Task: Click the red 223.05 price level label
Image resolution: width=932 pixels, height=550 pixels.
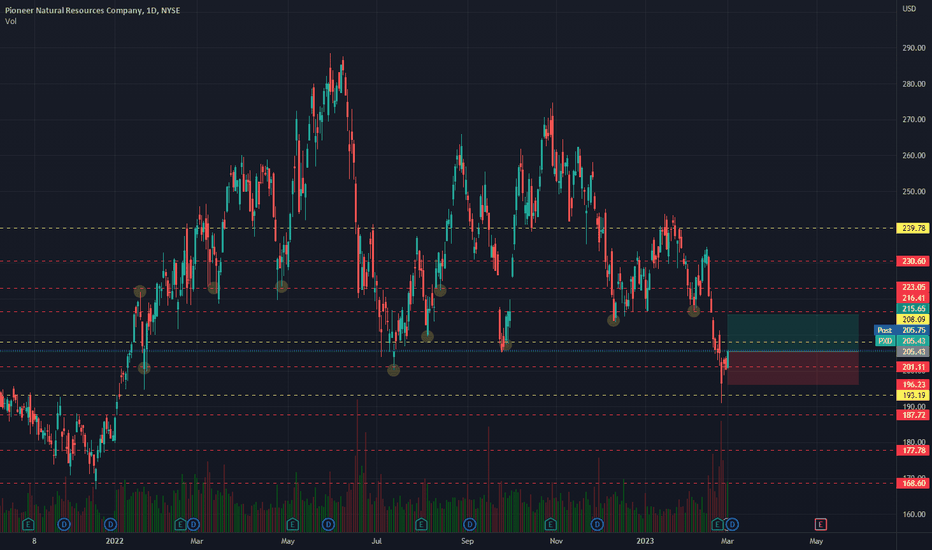Action: tap(912, 287)
